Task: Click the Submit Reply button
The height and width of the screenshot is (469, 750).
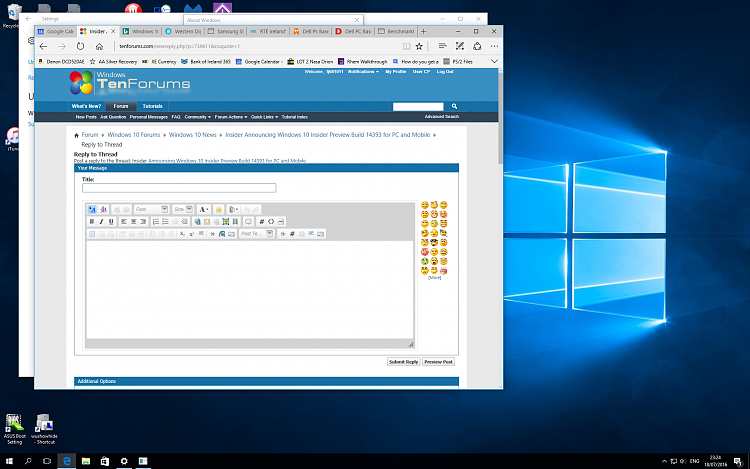Action: click(403, 362)
